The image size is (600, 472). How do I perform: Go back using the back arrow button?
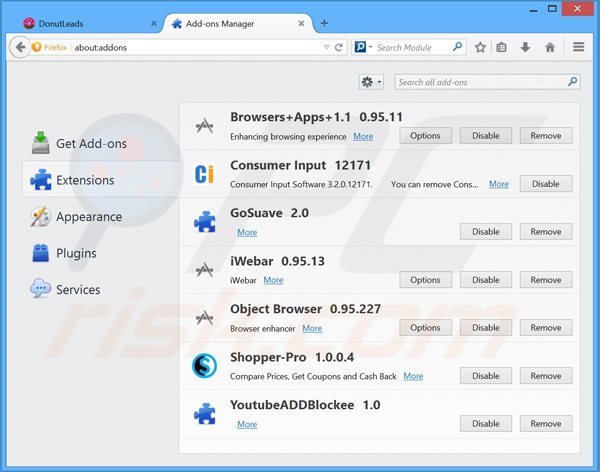click(x=20, y=47)
